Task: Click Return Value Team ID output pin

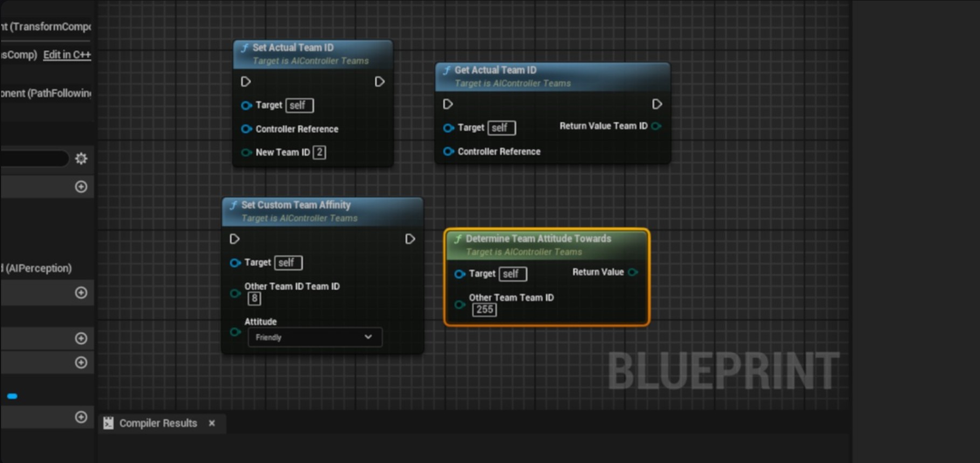Action: (656, 126)
